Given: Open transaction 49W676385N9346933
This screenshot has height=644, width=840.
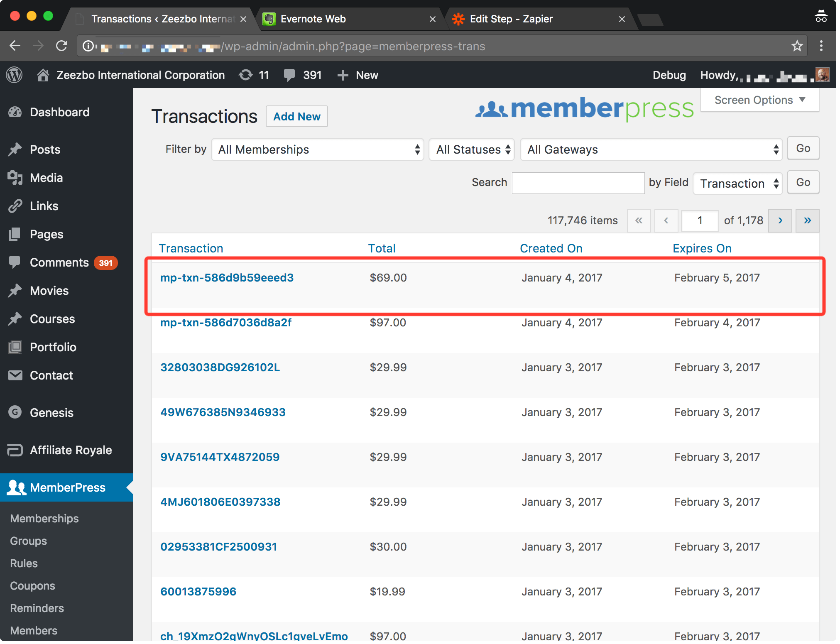Looking at the screenshot, I should pos(223,412).
